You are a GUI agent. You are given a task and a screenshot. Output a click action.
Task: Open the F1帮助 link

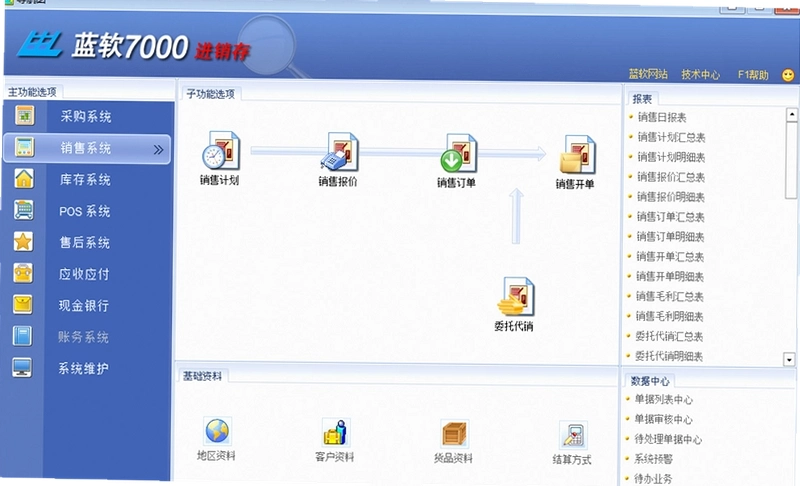[753, 75]
